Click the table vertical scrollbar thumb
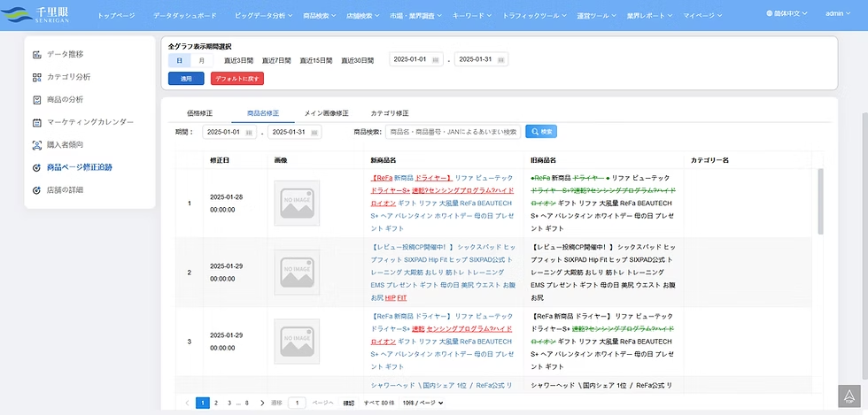The height and width of the screenshot is (415, 868). [820, 202]
